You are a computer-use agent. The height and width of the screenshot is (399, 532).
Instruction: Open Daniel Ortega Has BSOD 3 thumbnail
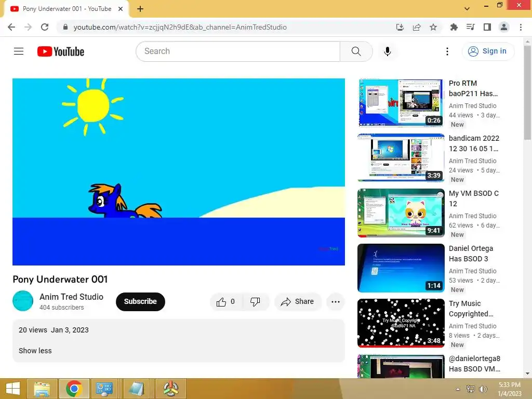[x=401, y=268]
